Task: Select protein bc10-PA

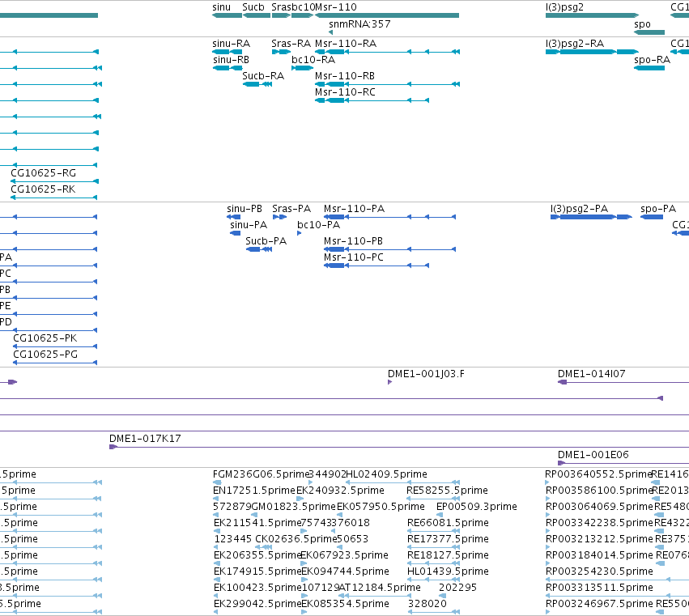Action: click(x=318, y=225)
